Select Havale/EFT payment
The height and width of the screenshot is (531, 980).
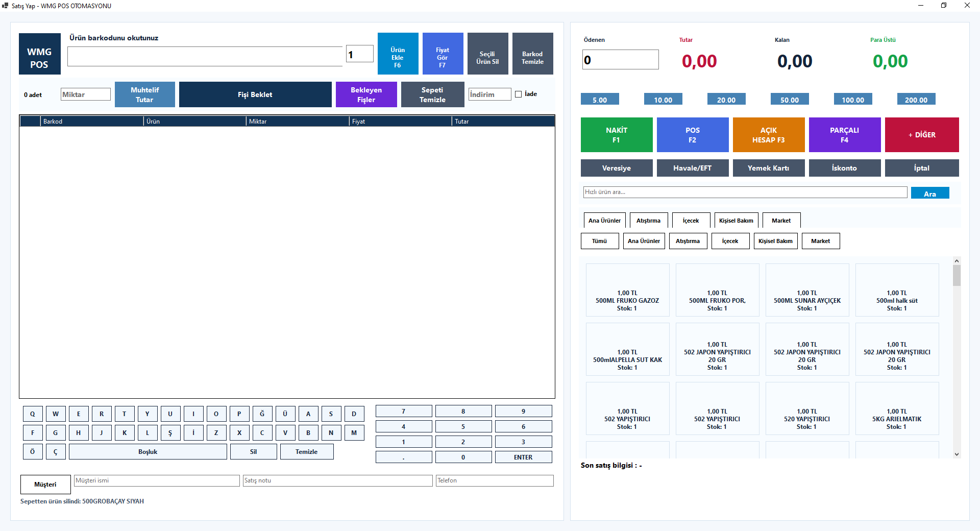[x=693, y=168]
